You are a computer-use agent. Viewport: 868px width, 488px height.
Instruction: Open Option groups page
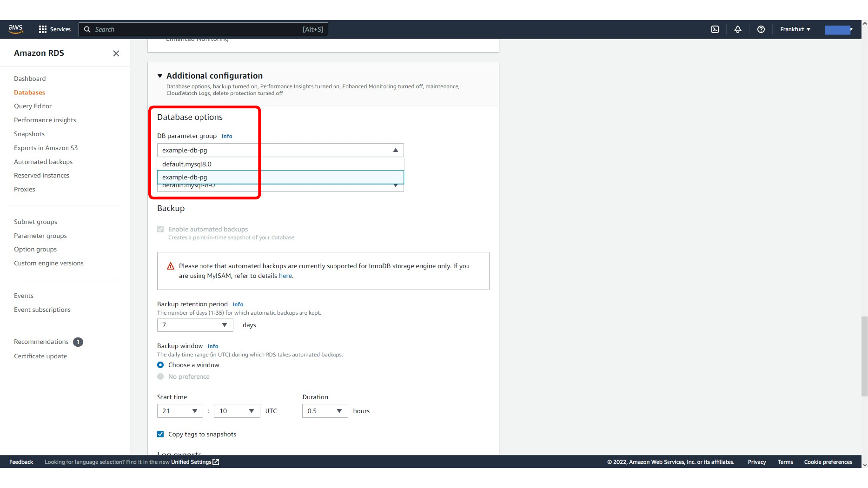click(x=35, y=249)
